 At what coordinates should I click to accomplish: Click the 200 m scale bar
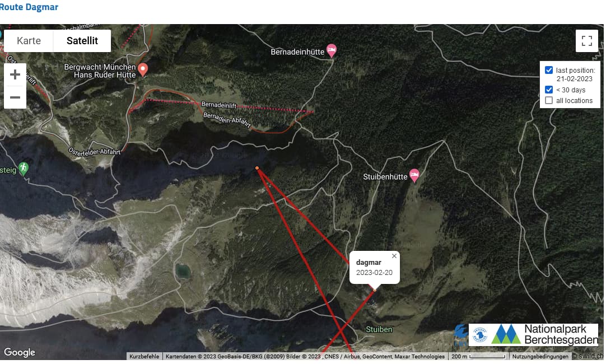(x=478, y=356)
